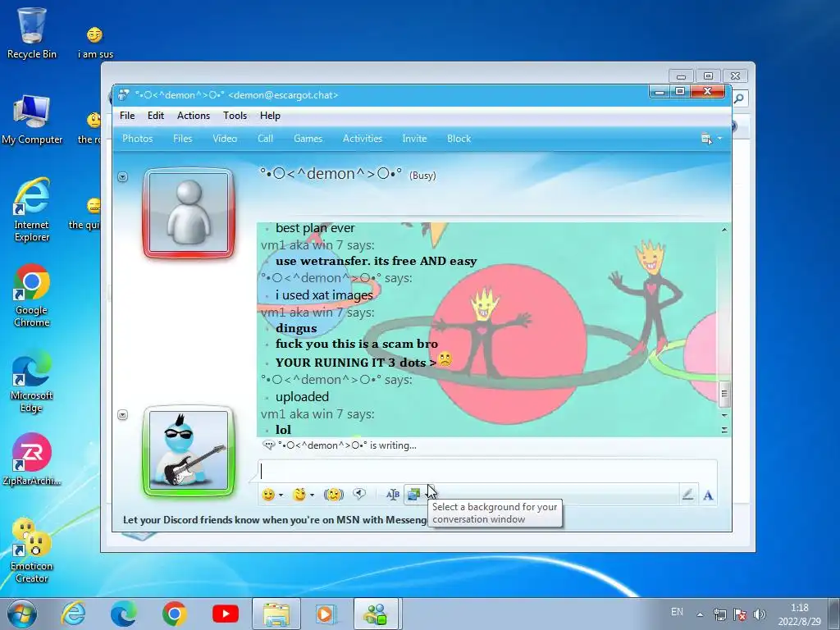This screenshot has width=840, height=630.
Task: Click demon's contact display picture
Action: (189, 212)
